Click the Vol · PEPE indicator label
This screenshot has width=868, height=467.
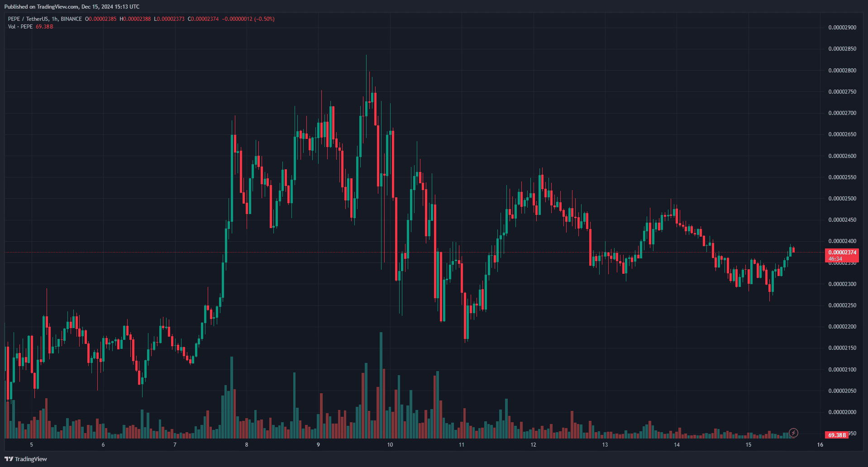click(20, 27)
